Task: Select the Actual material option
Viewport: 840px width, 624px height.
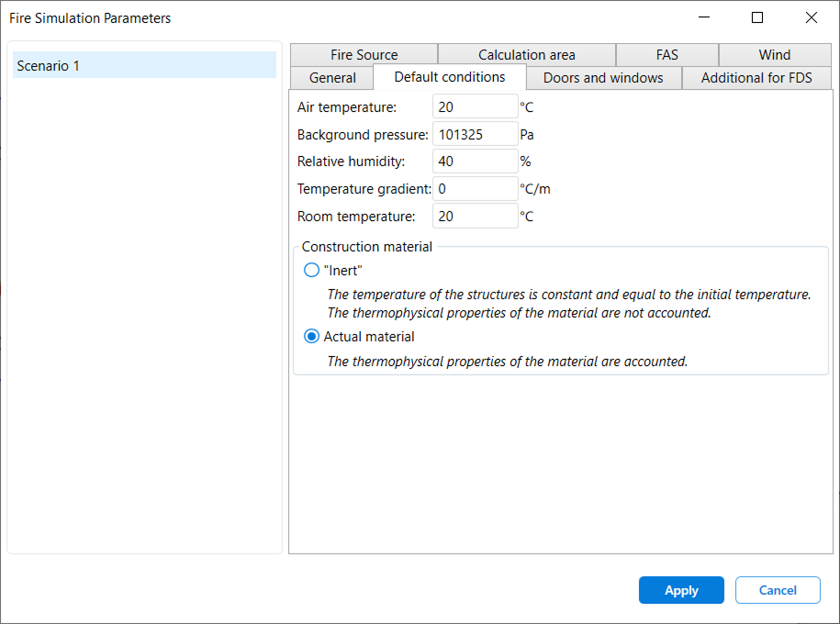Action: [x=311, y=337]
